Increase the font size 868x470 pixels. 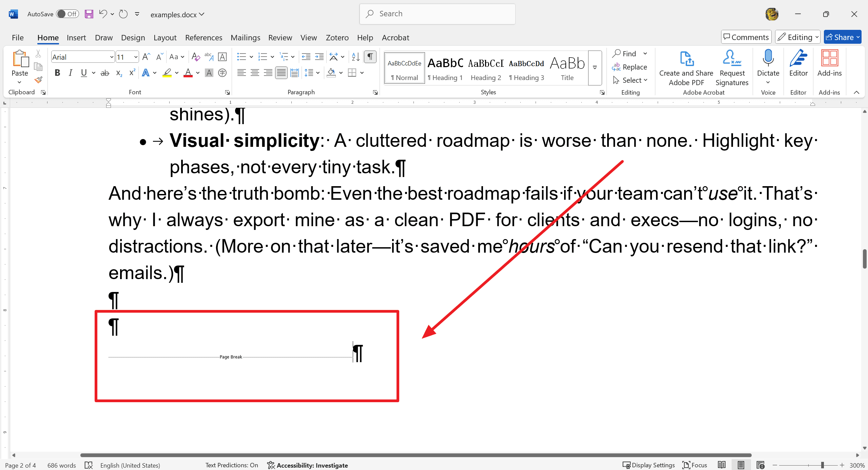(146, 57)
